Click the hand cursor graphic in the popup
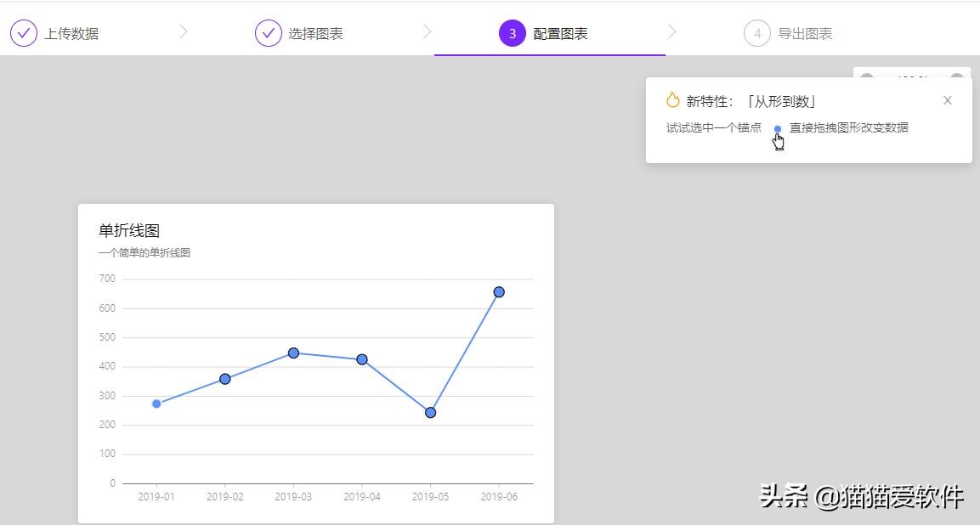The height and width of the screenshot is (525, 980). pyautogui.click(x=779, y=140)
